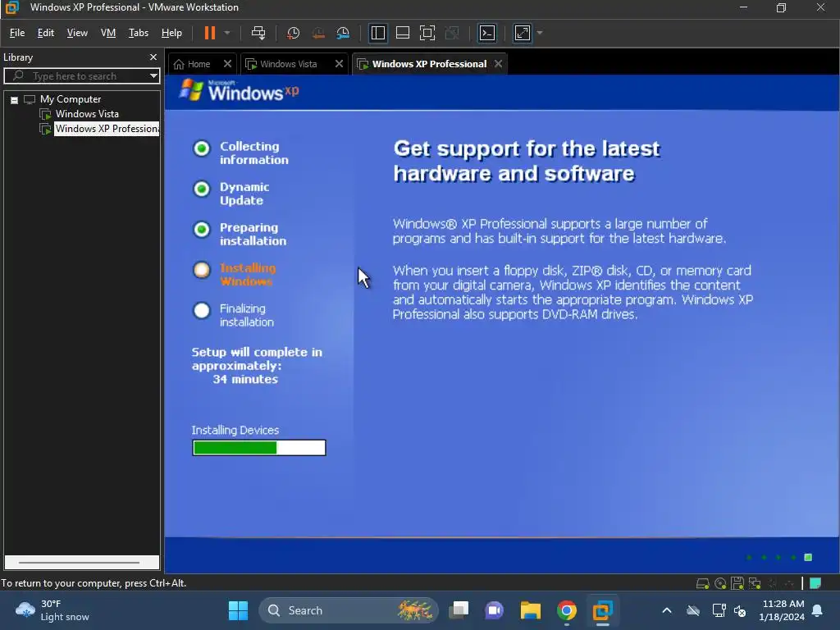
Task: Click the floppy drive status icon
Action: click(737, 583)
